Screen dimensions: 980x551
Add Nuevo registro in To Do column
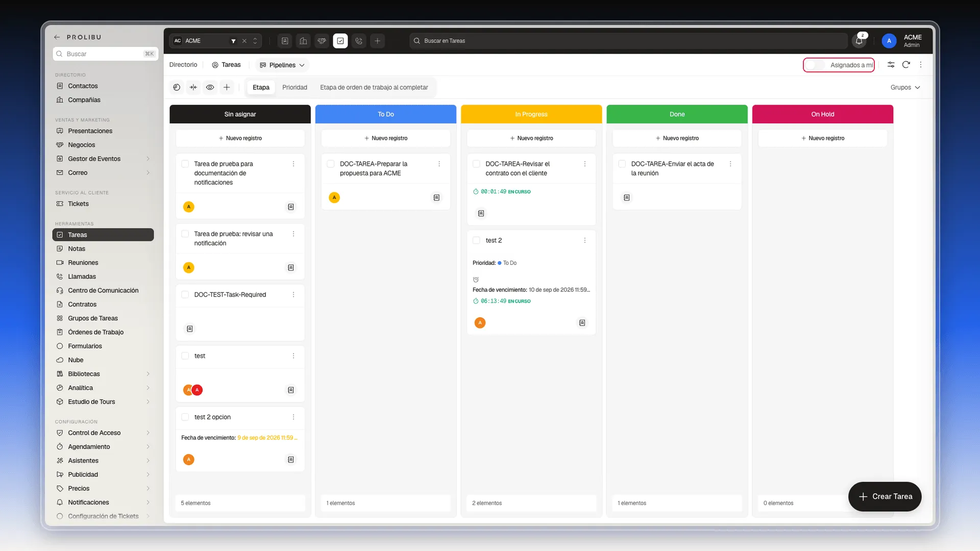385,138
